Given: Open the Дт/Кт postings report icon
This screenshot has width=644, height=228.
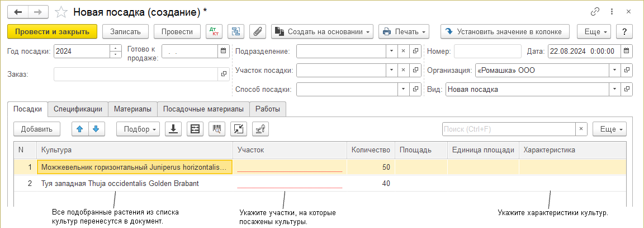Looking at the screenshot, I should pos(214,31).
